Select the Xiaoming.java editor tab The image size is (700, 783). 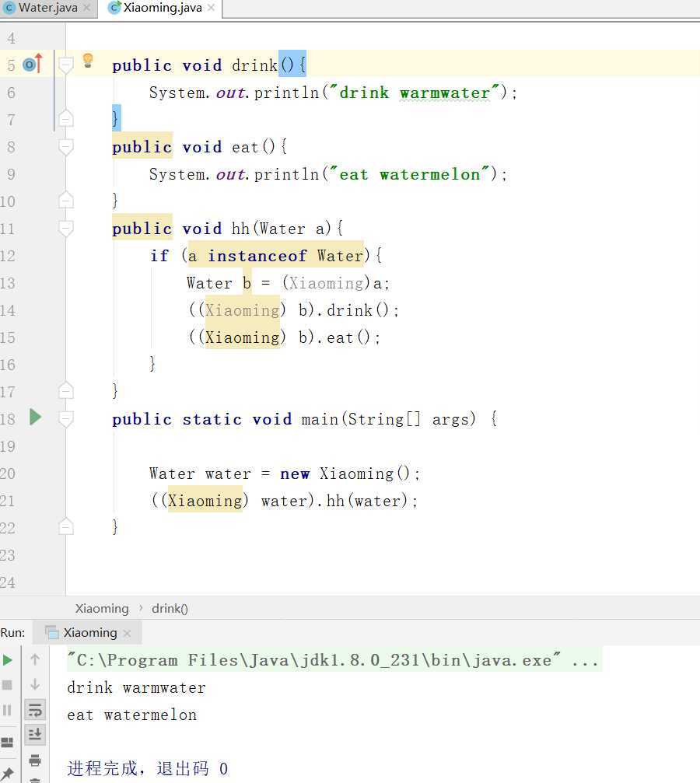(163, 8)
